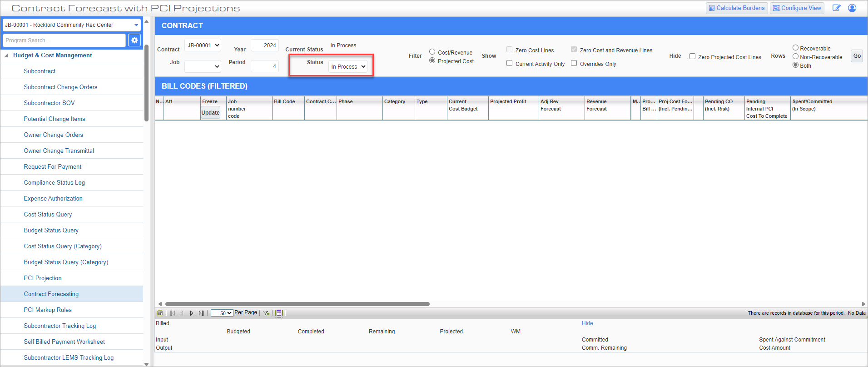Click the grid's horizontal scrollbar

click(297, 304)
